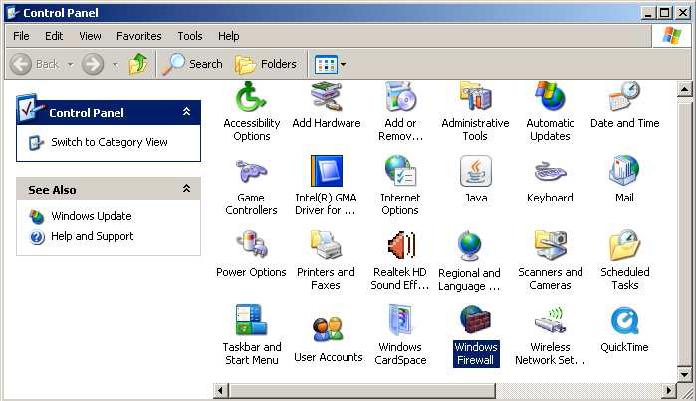
Task: Open Add or Remove Programs icon
Action: coord(400,97)
